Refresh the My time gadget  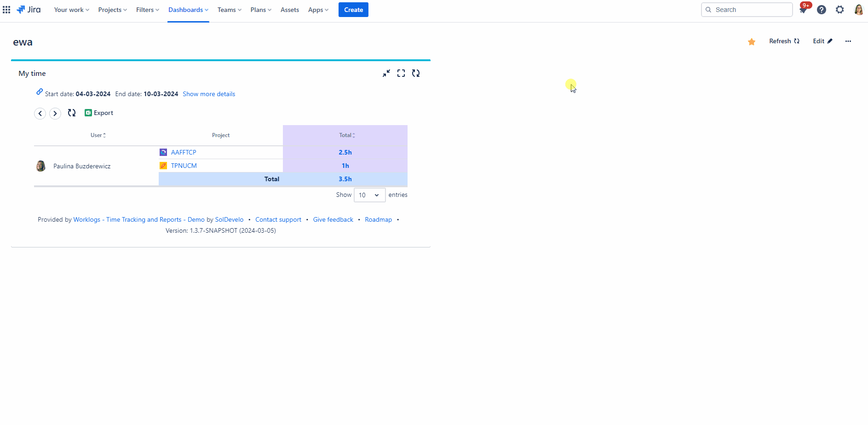coord(416,73)
